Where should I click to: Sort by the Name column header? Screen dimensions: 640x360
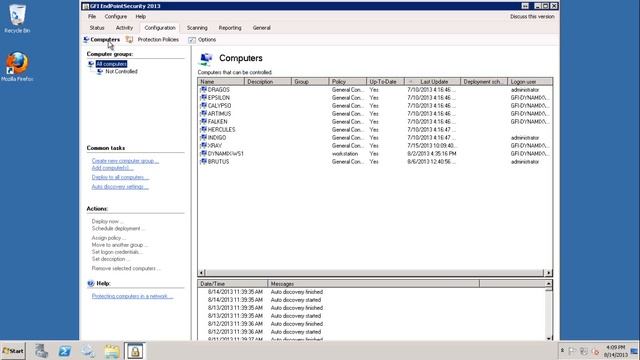(221, 82)
